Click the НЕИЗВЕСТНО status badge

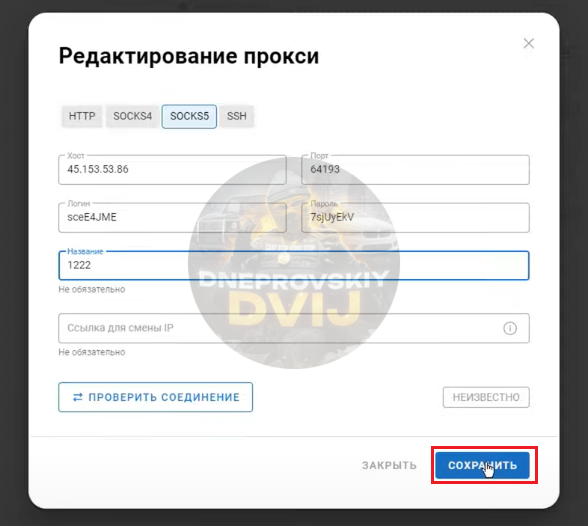tap(486, 397)
